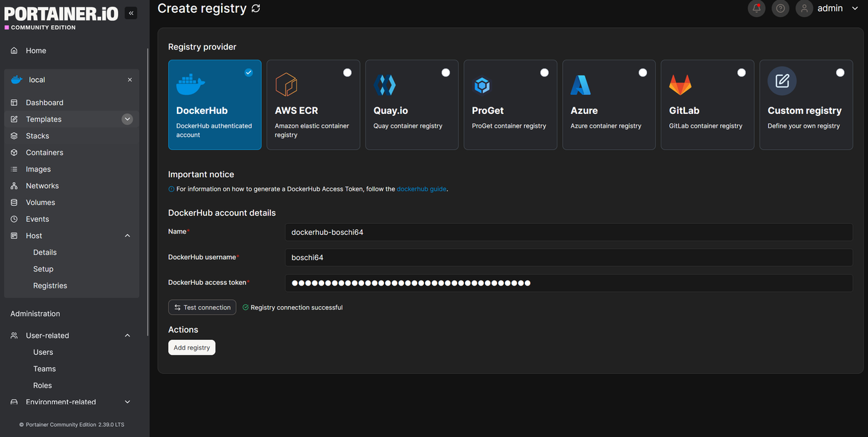868x437 pixels.
Task: Click the PORTAINER.iO logo
Action: coord(61,14)
